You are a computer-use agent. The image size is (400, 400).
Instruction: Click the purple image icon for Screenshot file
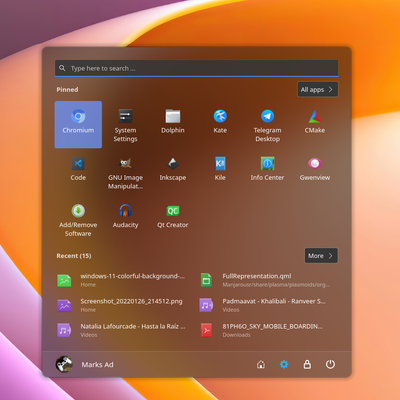64,305
